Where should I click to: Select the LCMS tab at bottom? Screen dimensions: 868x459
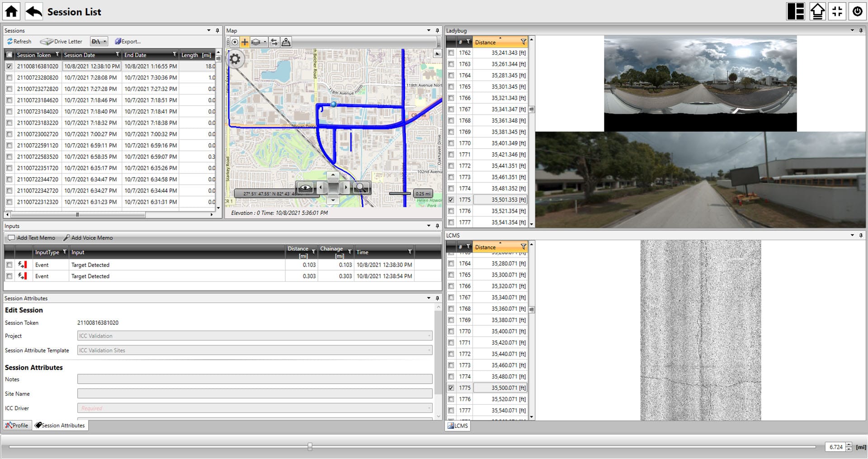click(x=458, y=426)
